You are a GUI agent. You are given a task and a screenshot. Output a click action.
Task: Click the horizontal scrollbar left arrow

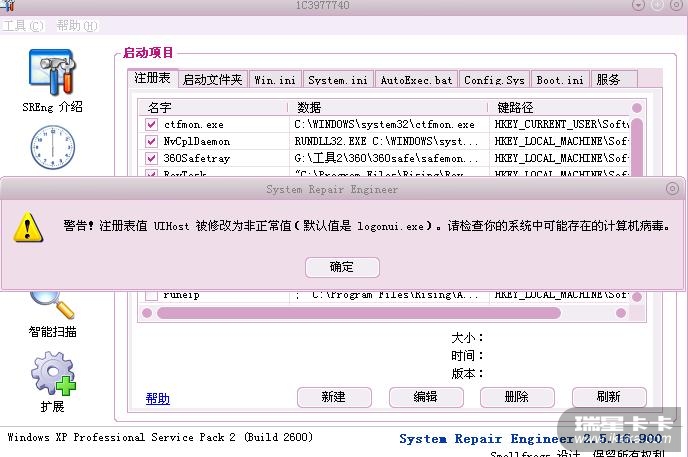pyautogui.click(x=147, y=313)
